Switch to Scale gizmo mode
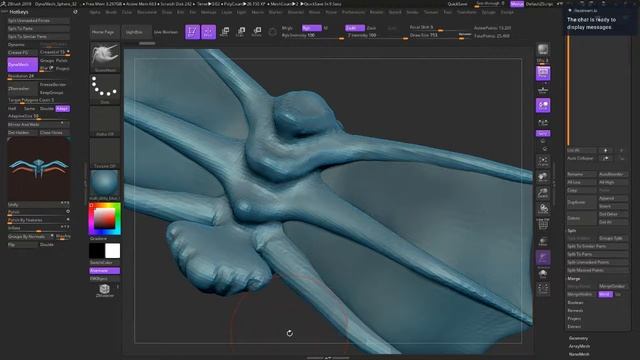 [x=240, y=31]
